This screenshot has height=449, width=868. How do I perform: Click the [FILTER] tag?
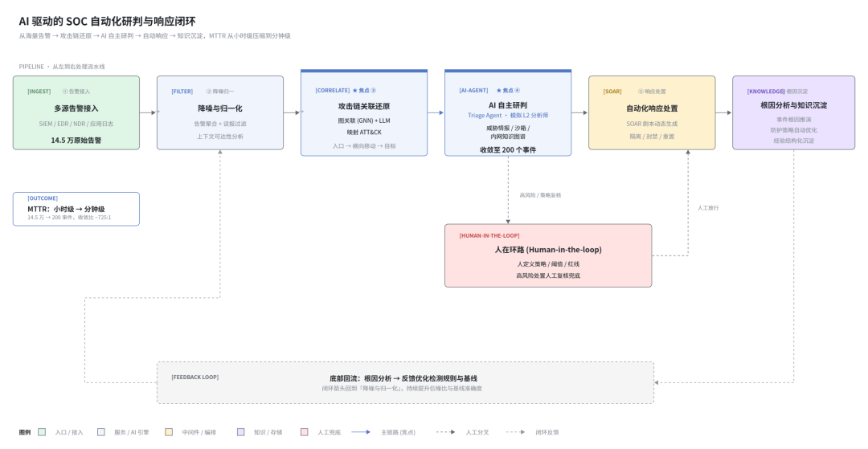click(182, 92)
